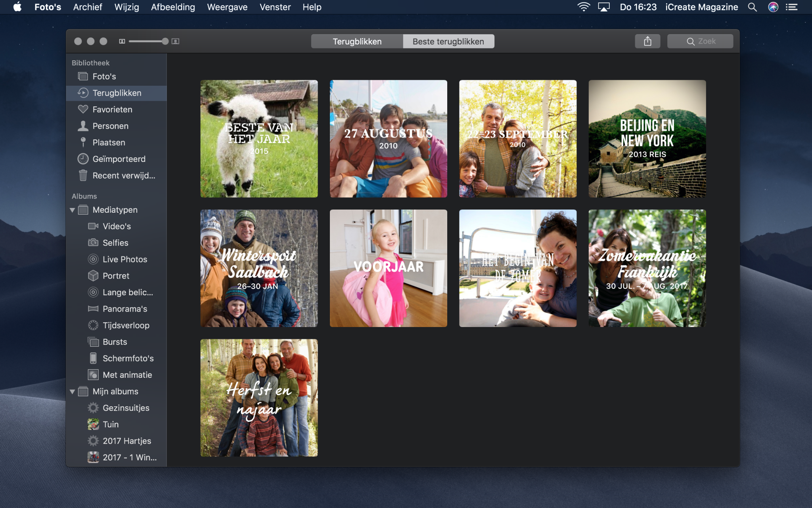
Task: Select the Personen sidebar icon
Action: pos(83,126)
